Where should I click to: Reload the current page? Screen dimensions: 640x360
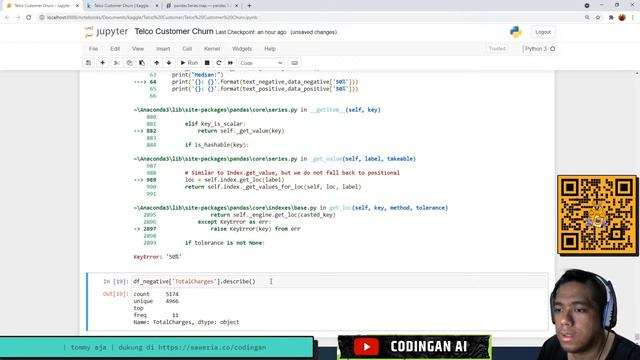29,17
